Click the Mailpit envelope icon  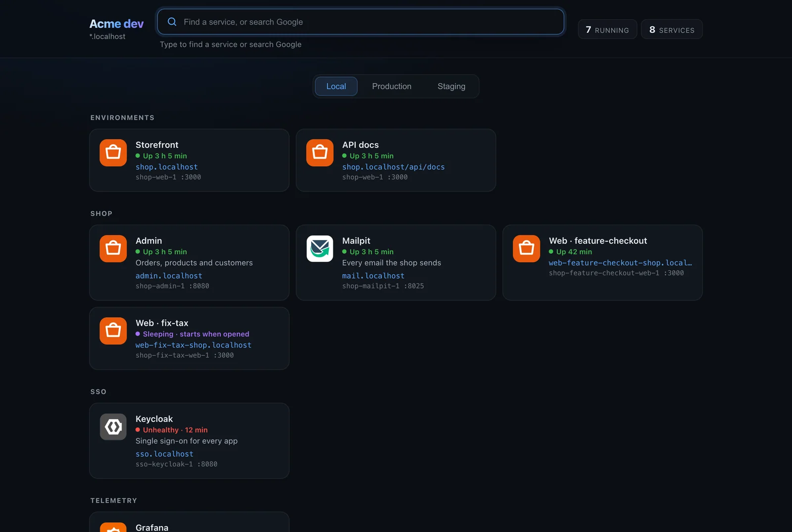pyautogui.click(x=320, y=248)
